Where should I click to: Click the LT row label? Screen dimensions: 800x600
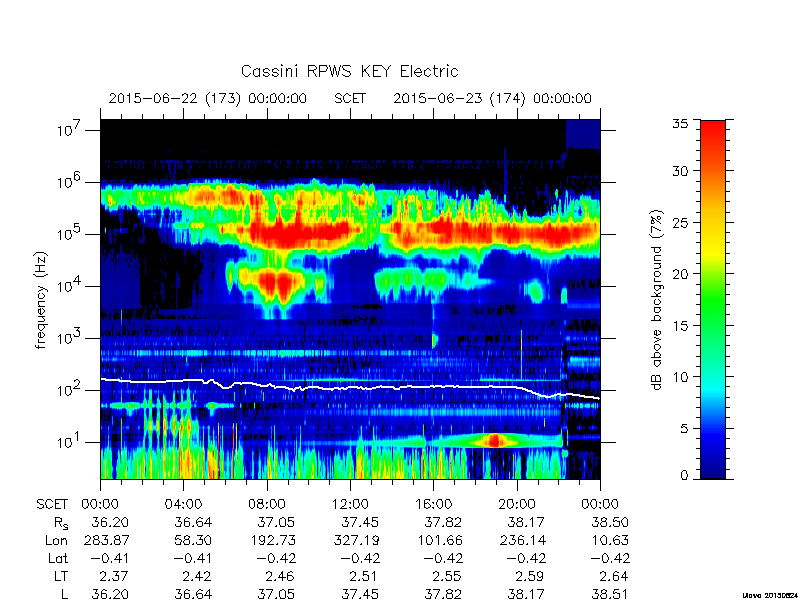click(61, 576)
